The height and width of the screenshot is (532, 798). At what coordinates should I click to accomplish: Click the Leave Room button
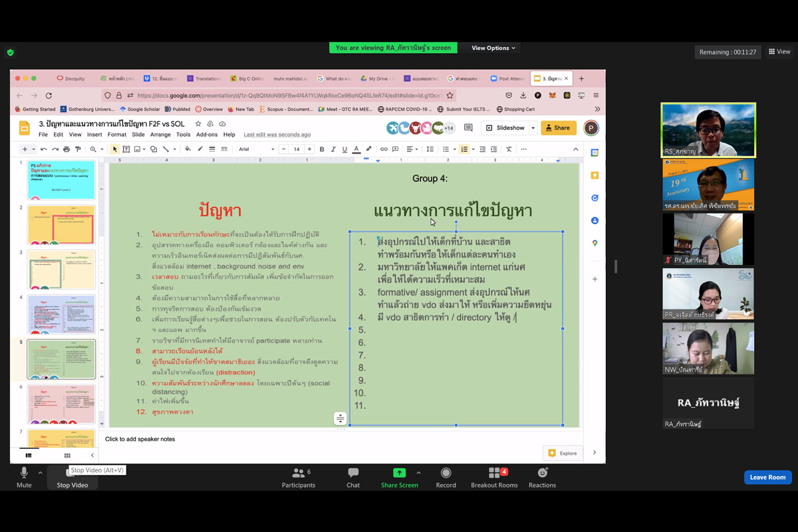767,477
